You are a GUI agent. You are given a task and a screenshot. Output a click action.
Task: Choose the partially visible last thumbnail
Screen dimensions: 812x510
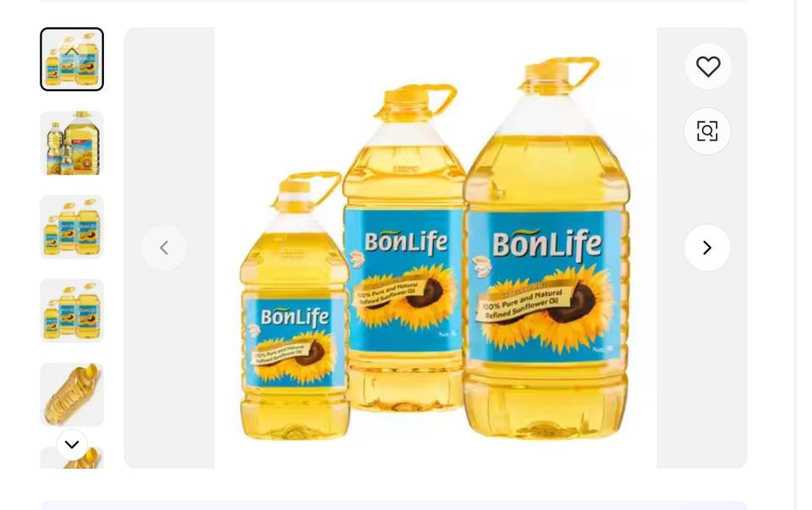72,458
